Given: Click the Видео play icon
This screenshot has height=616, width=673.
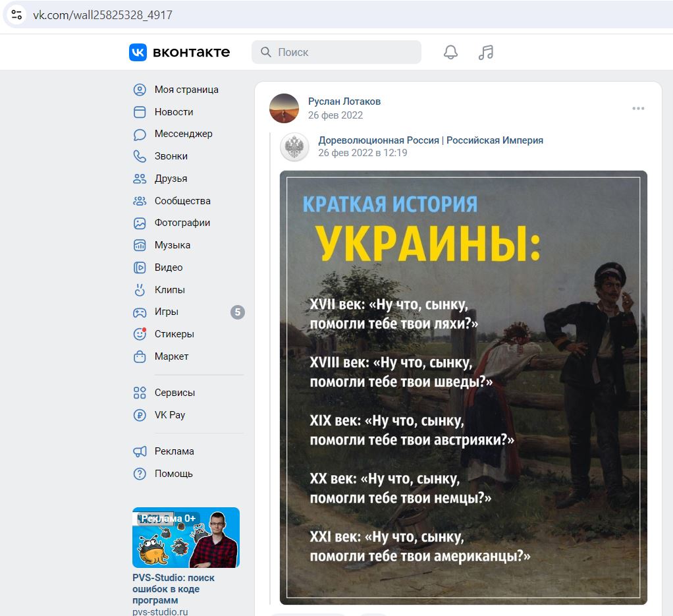Looking at the screenshot, I should [140, 267].
